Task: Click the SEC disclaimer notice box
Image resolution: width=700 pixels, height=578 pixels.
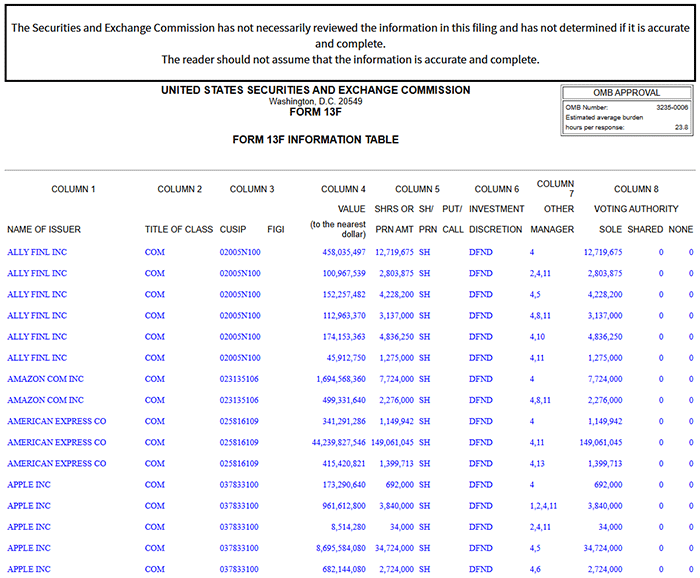Action: click(x=350, y=43)
